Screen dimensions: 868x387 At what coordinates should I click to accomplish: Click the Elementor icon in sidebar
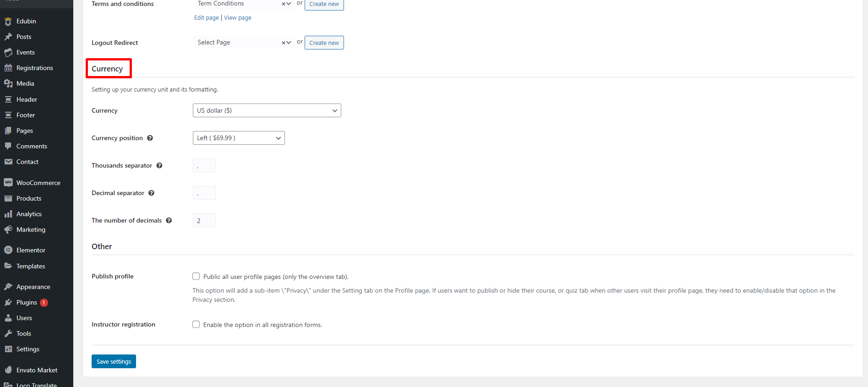point(8,250)
